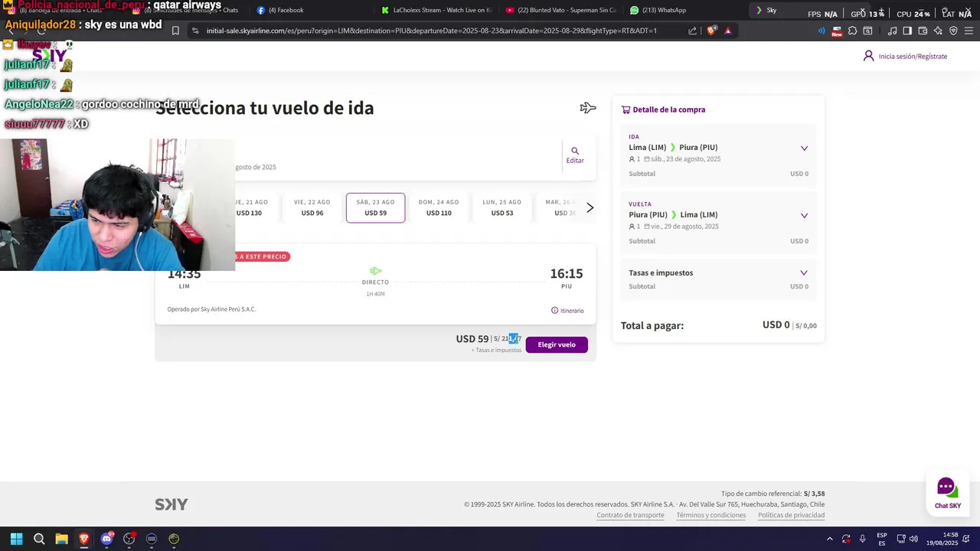The width and height of the screenshot is (980, 551).
Task: Open Discord from taskbar
Action: [x=106, y=539]
